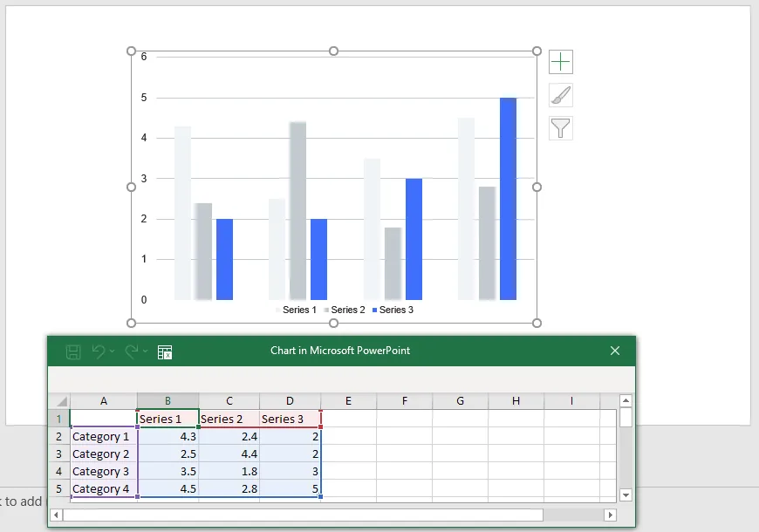Open the Chart Elements plus button

[561, 62]
